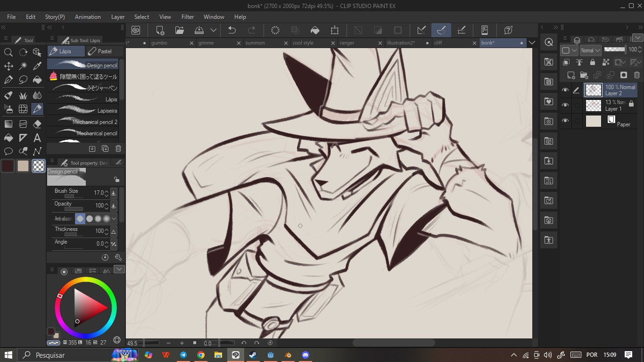
Task: Create a new raster layer
Action: pos(571,75)
